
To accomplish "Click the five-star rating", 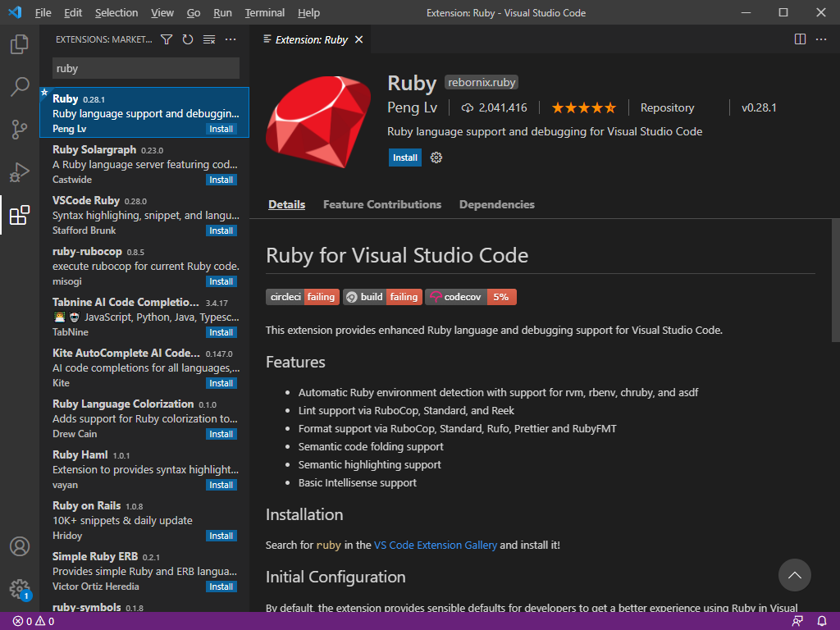I will (x=584, y=107).
